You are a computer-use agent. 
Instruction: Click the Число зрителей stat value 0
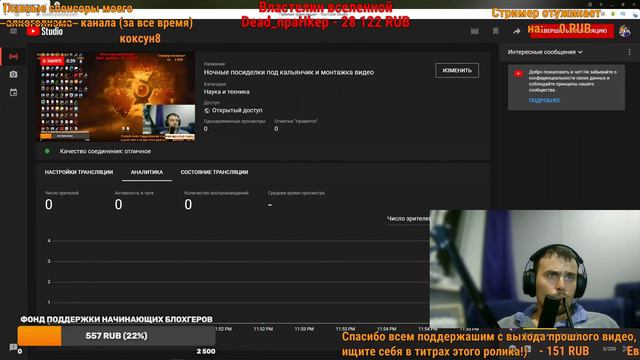(x=49, y=204)
